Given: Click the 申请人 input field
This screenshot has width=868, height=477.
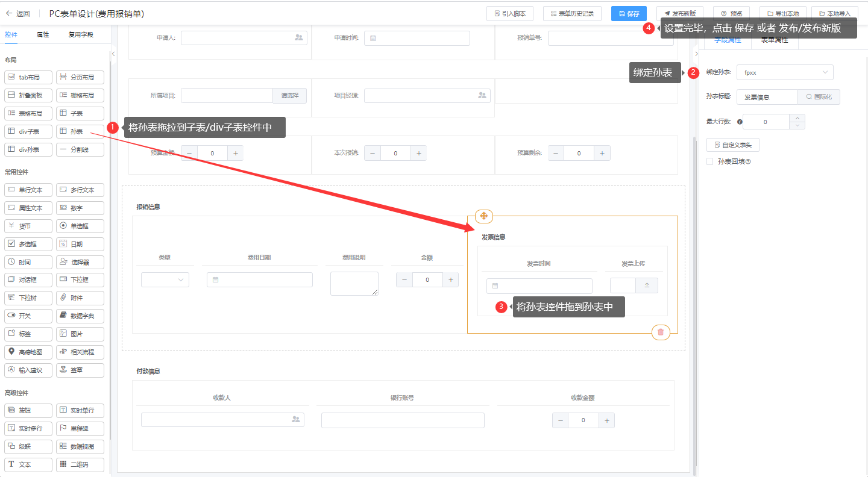Looking at the screenshot, I should point(244,38).
